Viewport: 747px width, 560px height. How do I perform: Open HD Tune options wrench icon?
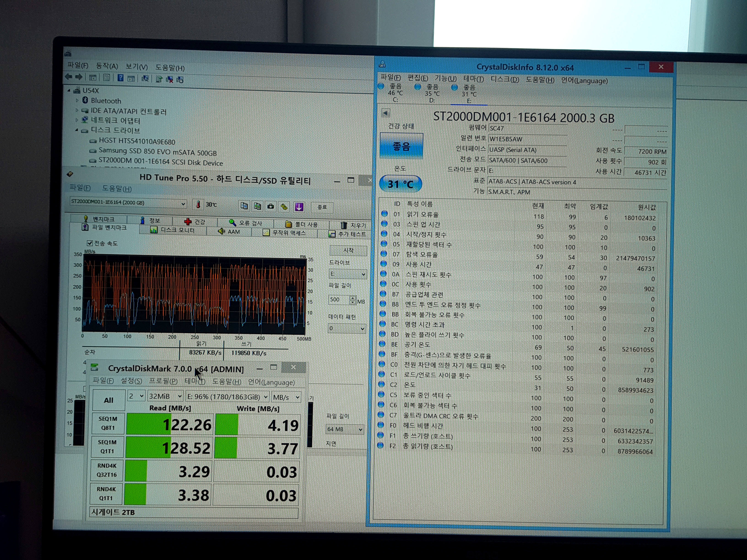pos(284,207)
